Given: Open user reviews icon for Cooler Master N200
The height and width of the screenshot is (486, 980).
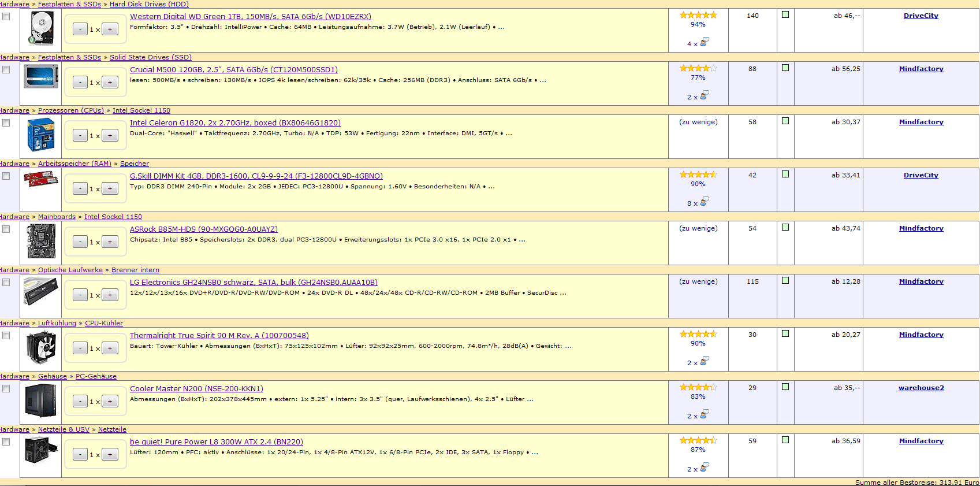Looking at the screenshot, I should (705, 414).
